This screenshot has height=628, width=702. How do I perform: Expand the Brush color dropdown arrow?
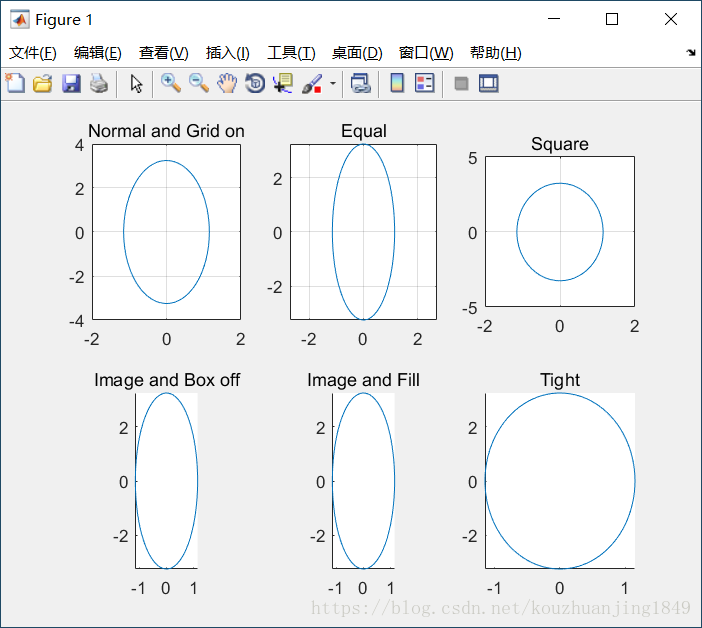[333, 83]
